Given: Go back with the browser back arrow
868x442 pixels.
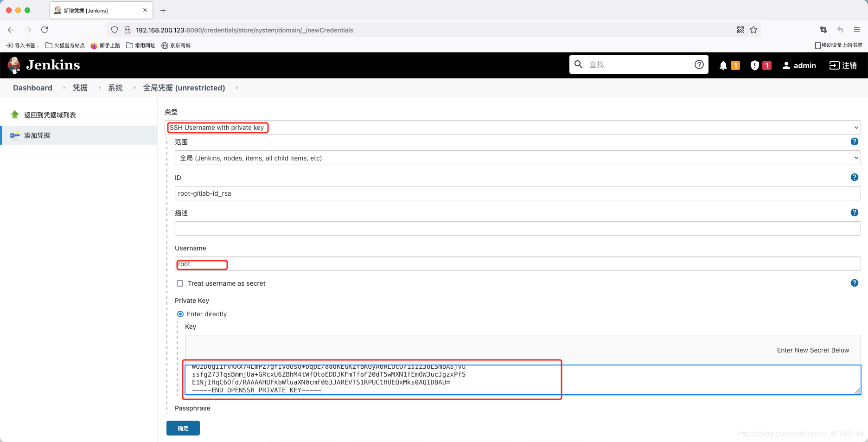Looking at the screenshot, I should point(11,30).
